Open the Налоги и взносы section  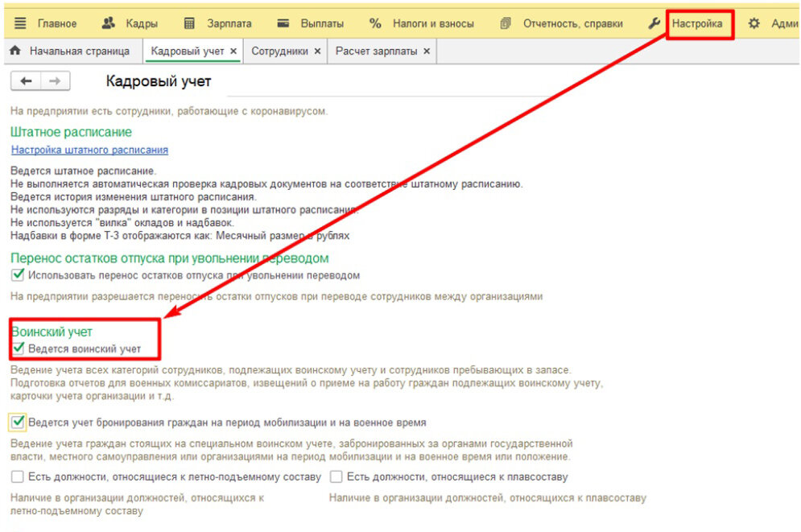click(433, 23)
